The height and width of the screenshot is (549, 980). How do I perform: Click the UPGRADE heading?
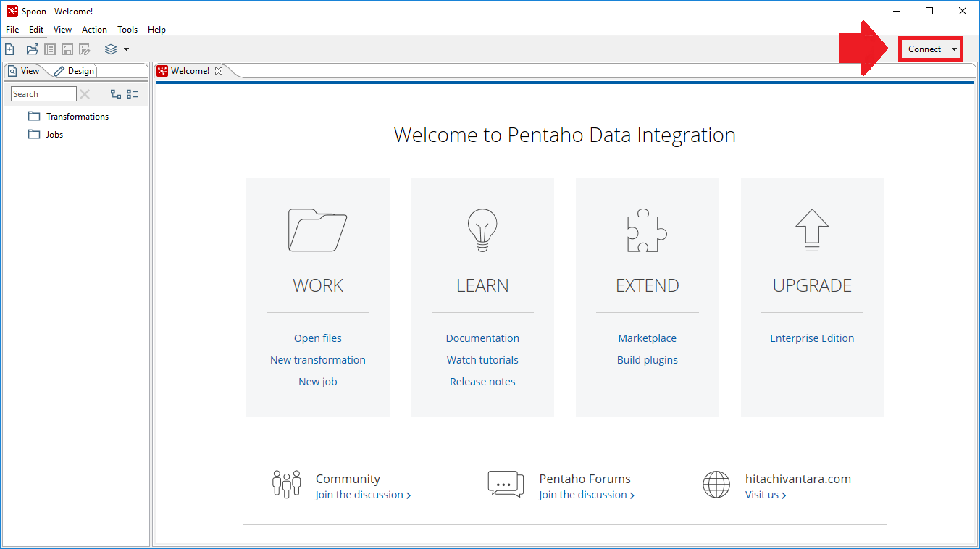812,285
